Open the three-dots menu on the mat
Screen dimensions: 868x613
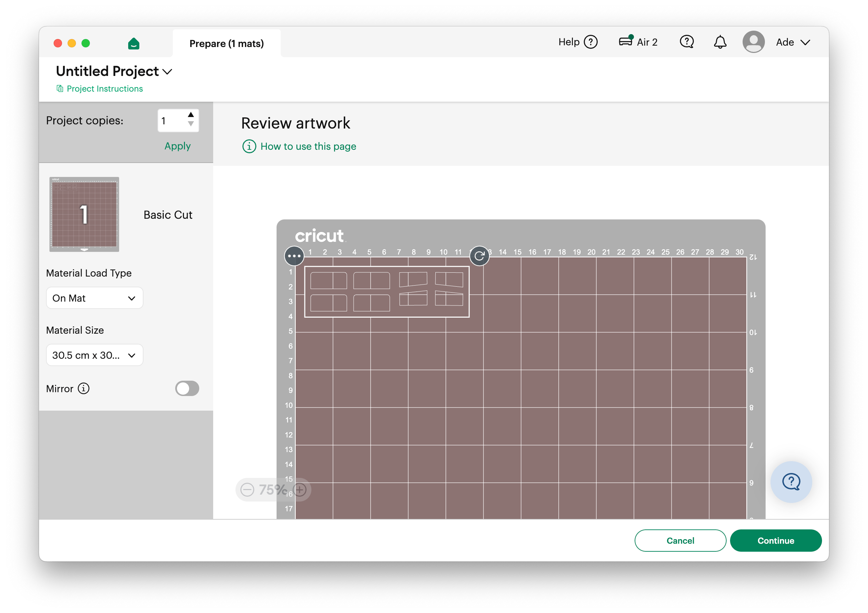click(294, 256)
